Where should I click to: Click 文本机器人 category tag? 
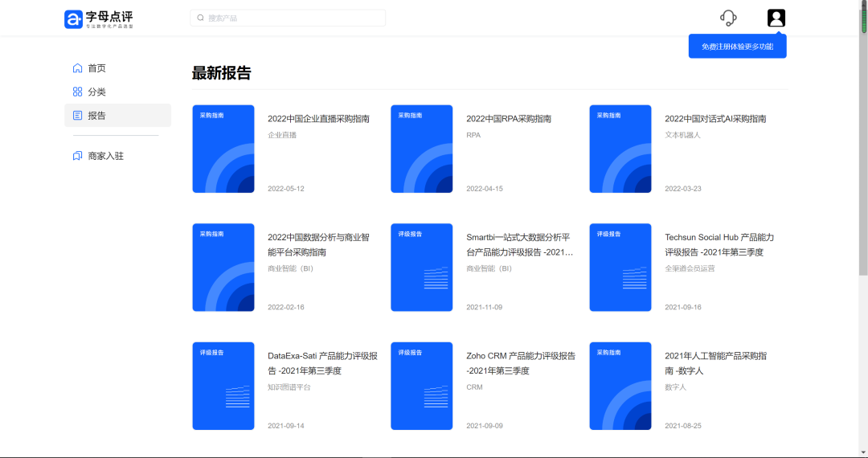click(683, 135)
